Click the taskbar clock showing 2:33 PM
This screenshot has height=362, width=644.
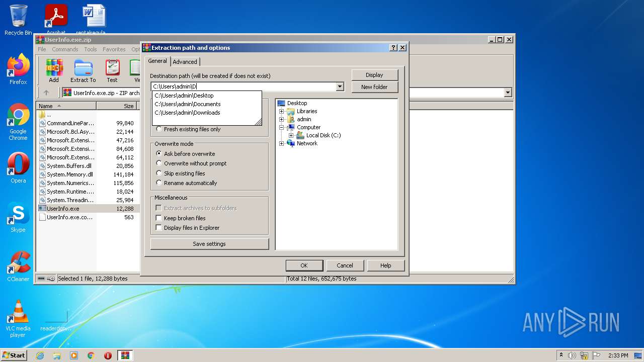click(618, 355)
